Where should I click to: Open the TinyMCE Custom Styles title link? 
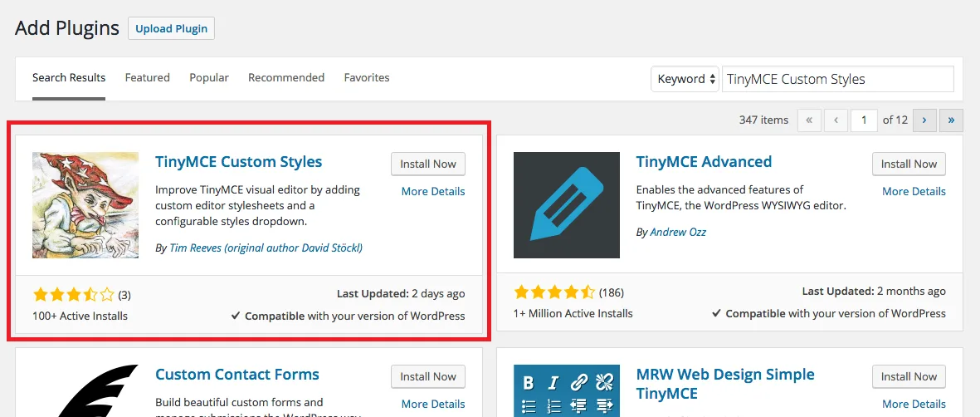click(x=239, y=162)
